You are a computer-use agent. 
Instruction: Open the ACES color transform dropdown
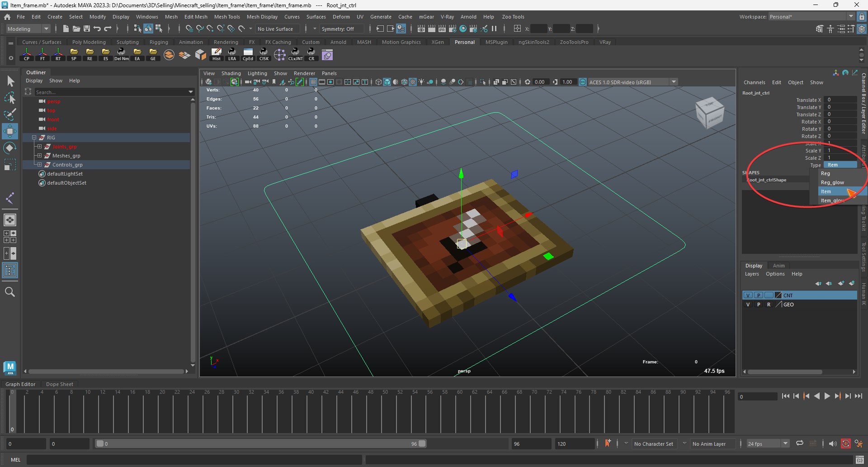tap(674, 82)
